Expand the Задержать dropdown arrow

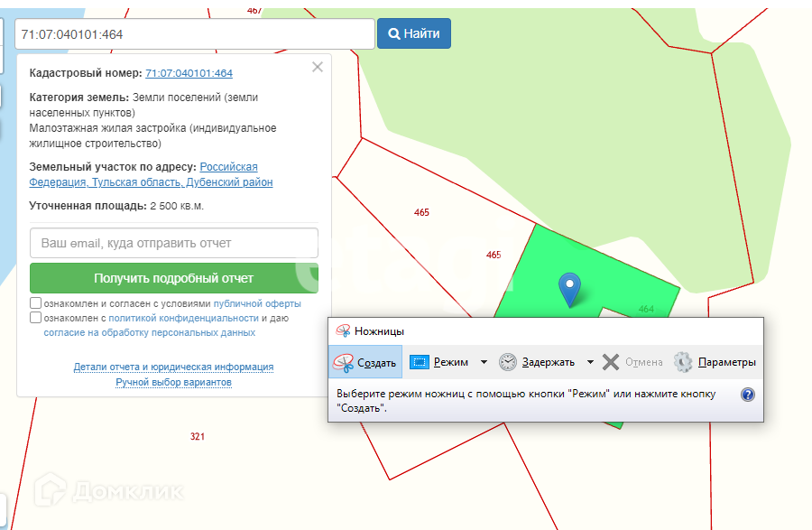tap(590, 362)
